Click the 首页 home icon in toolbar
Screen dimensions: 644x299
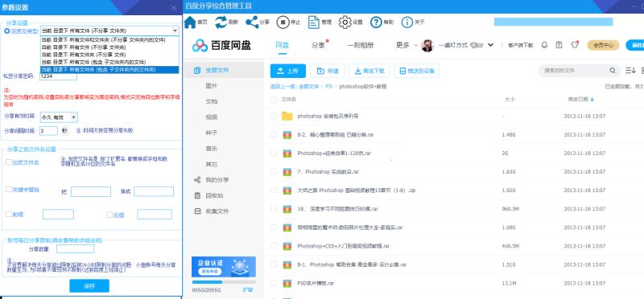coord(190,23)
